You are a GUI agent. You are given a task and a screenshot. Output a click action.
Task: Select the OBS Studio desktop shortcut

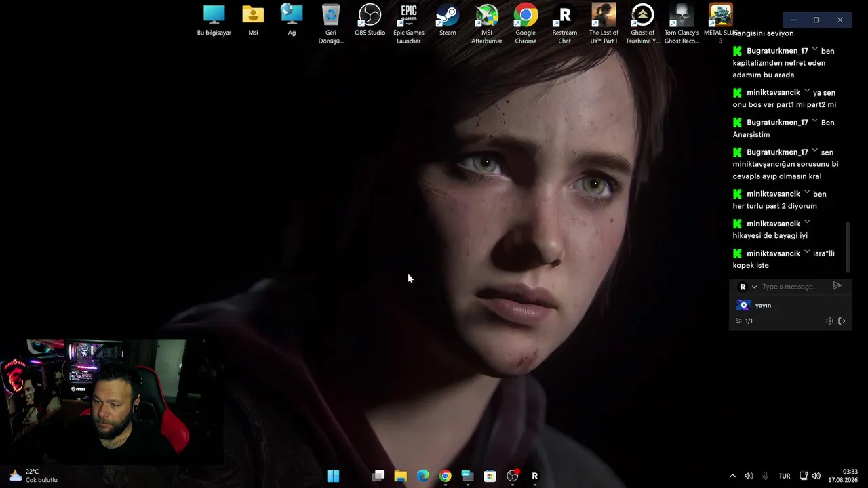click(x=370, y=20)
